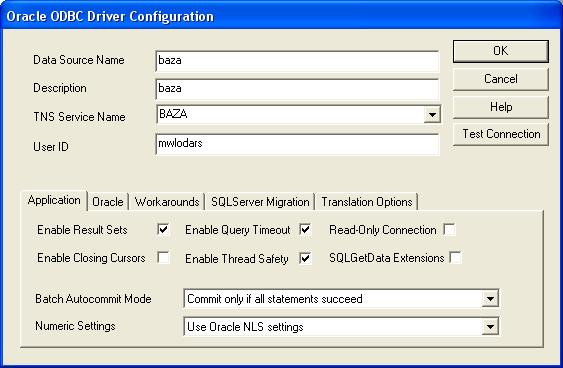This screenshot has height=368, width=563.
Task: Click the 'Numeric Settings' label
Action: click(75, 326)
